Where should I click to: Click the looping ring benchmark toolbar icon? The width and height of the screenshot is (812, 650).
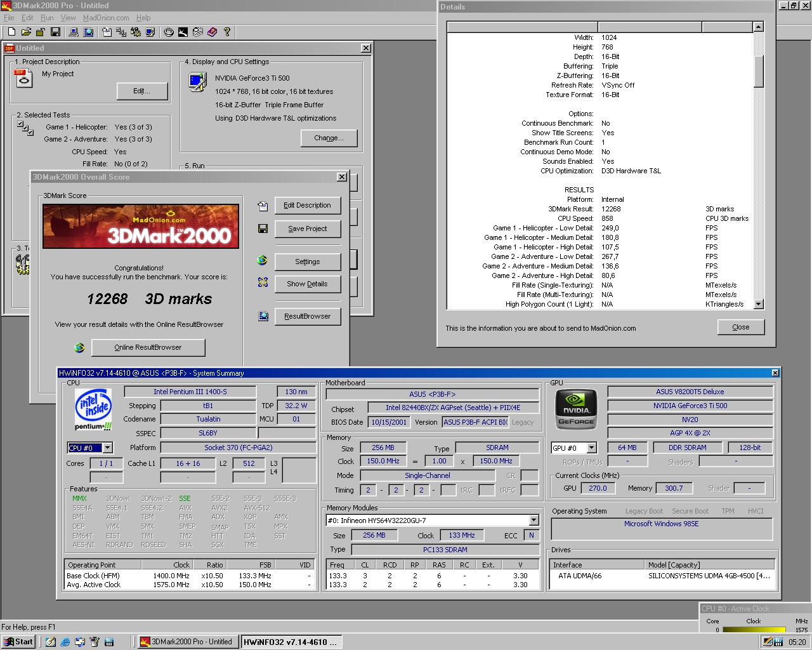[x=169, y=32]
